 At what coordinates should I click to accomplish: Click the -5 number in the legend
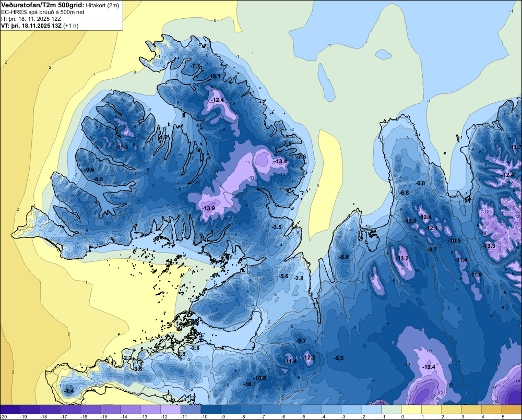coord(304,417)
